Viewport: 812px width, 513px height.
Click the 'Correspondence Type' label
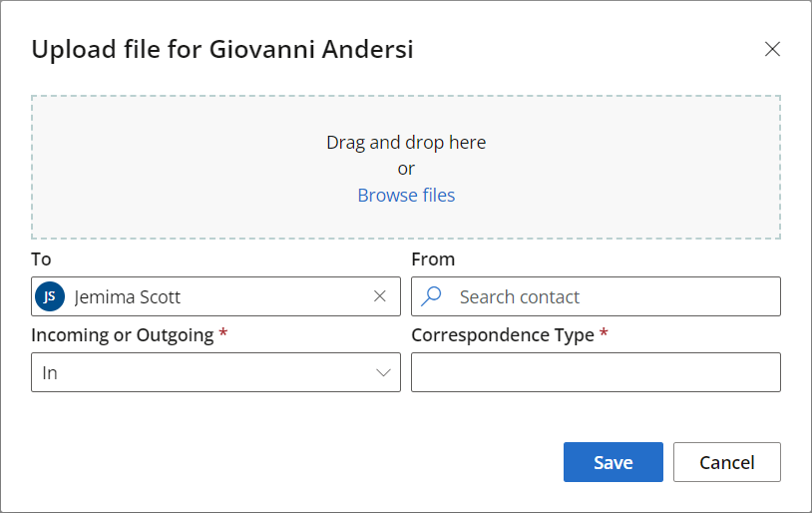503,335
